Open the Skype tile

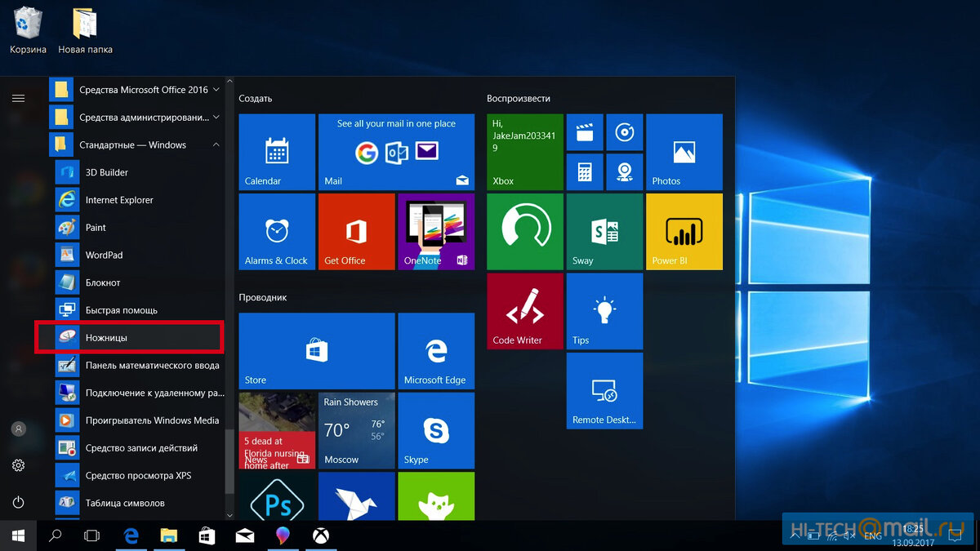pyautogui.click(x=436, y=430)
